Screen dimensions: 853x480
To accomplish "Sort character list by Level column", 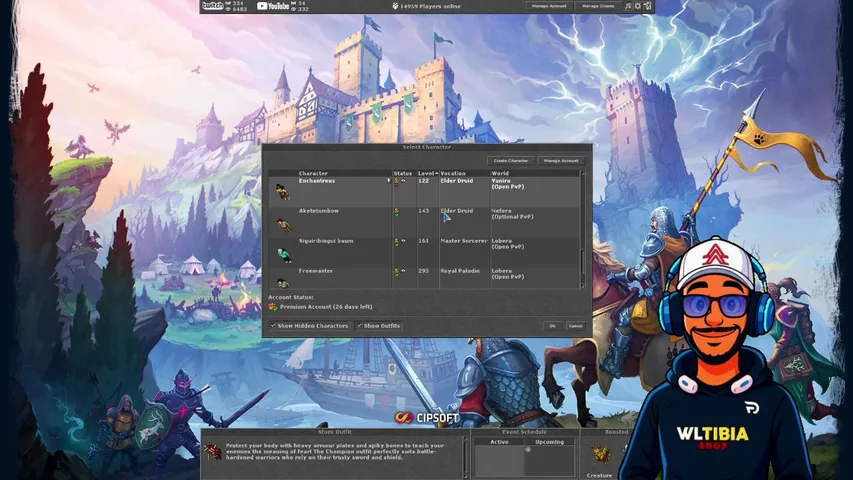I will [x=428, y=173].
